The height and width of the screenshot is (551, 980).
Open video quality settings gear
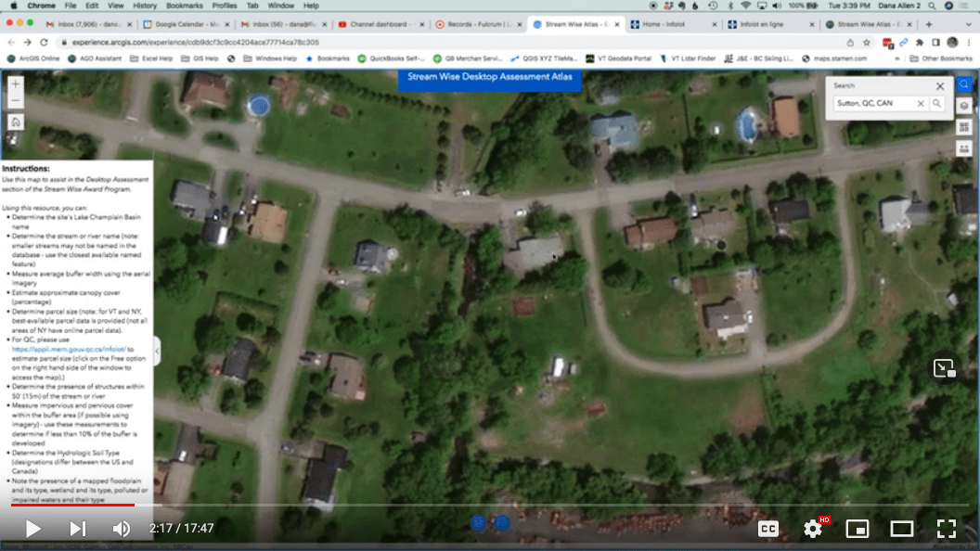coord(813,529)
